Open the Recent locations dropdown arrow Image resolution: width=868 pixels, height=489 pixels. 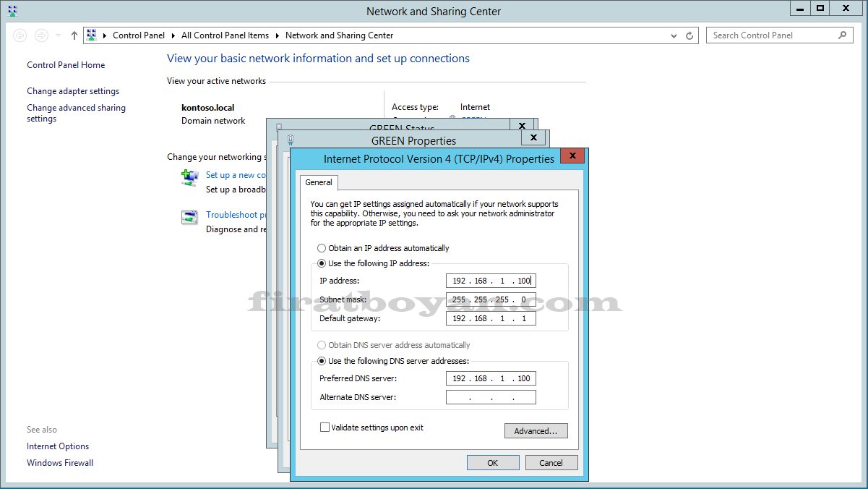59,35
